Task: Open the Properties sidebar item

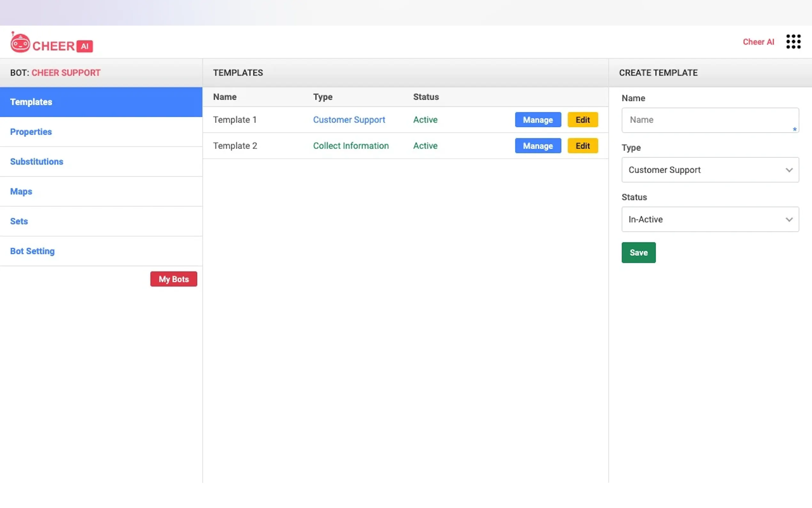Action: click(x=31, y=132)
